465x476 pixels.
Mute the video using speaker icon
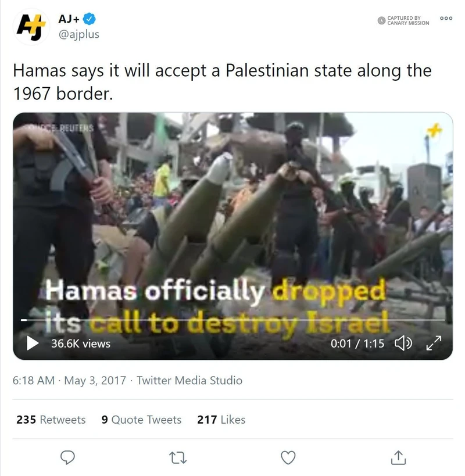point(403,343)
